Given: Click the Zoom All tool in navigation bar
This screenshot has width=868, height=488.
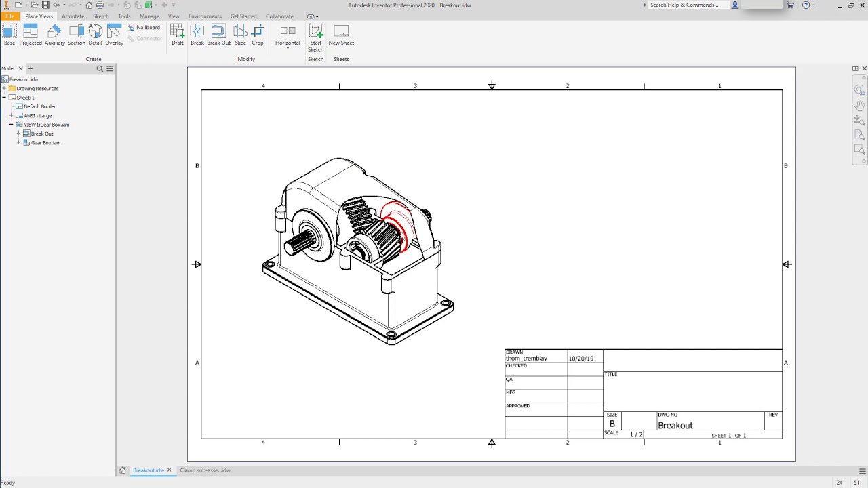Looking at the screenshot, I should click(x=859, y=135).
